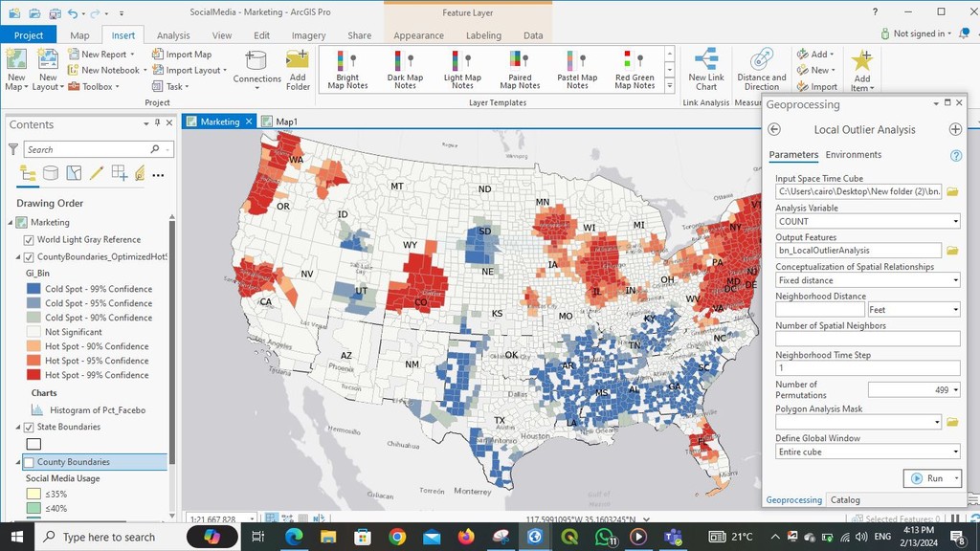This screenshot has height=551, width=980.
Task: Open the Labeling ribbon tab
Action: tap(483, 35)
